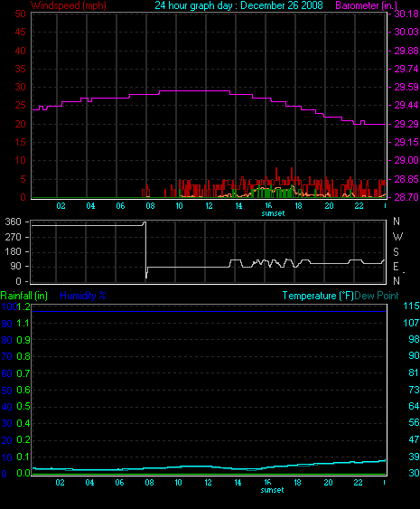Click the 270 wind direction scale value
Screen dimensions: 420x509
click(x=13, y=237)
